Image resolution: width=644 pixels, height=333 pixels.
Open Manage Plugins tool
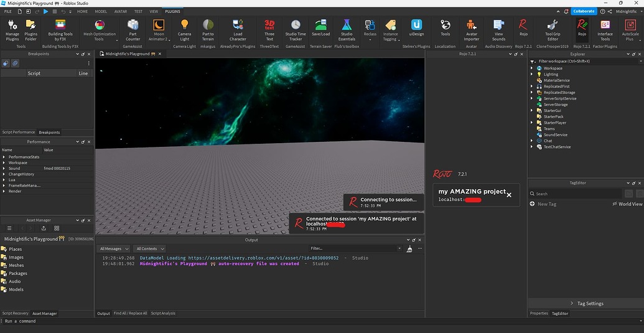tap(12, 30)
